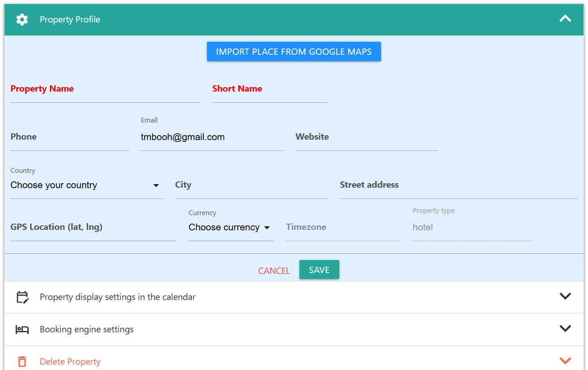Select the Email field with tmbooh@gmail.com
Viewport: 588px width, 370px height.
tap(212, 137)
